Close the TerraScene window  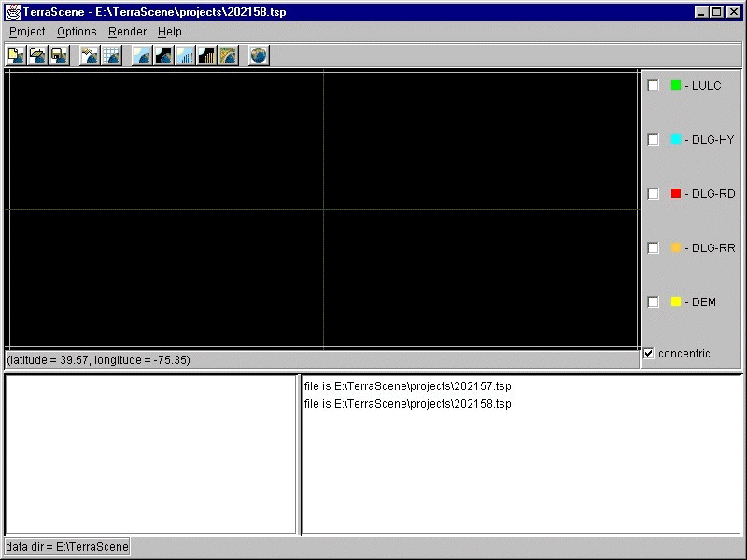point(734,12)
